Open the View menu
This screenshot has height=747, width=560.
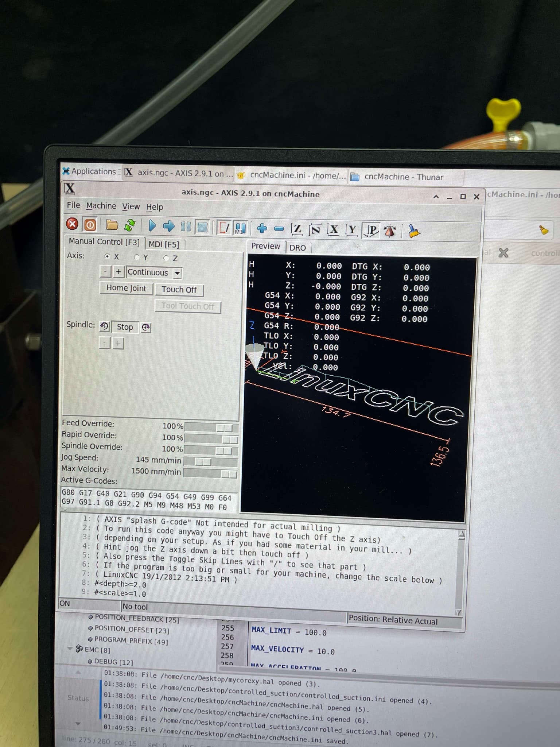(131, 206)
